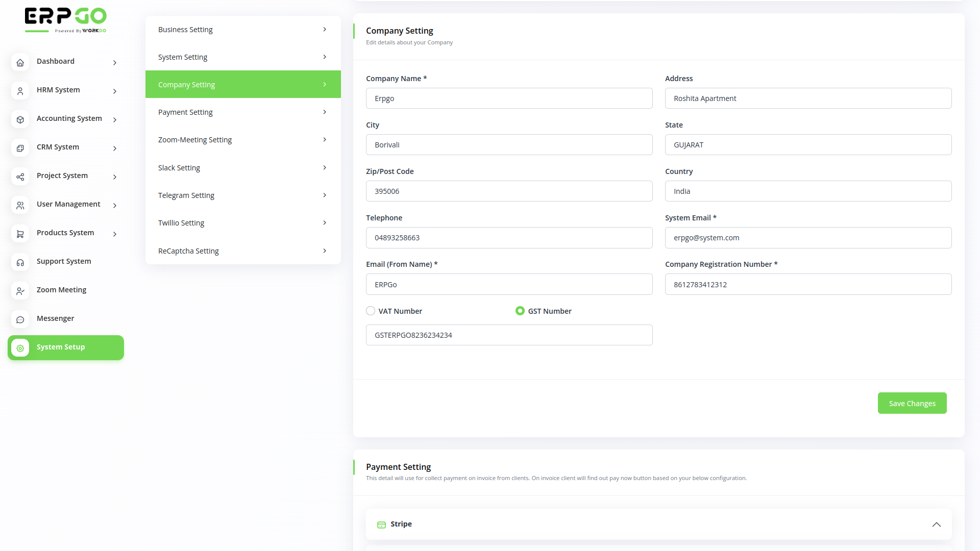Click the CRM System sidebar icon

point(20,148)
